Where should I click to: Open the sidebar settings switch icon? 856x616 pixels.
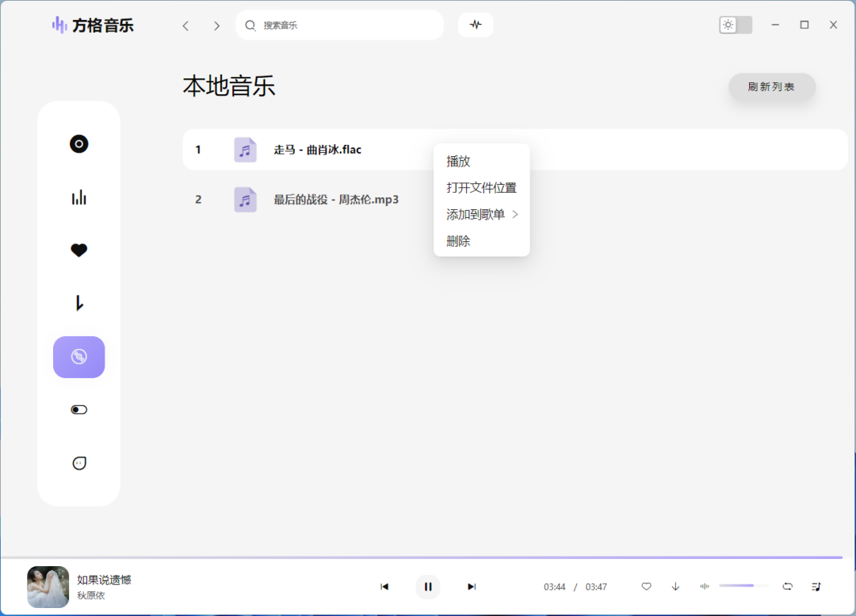point(78,410)
